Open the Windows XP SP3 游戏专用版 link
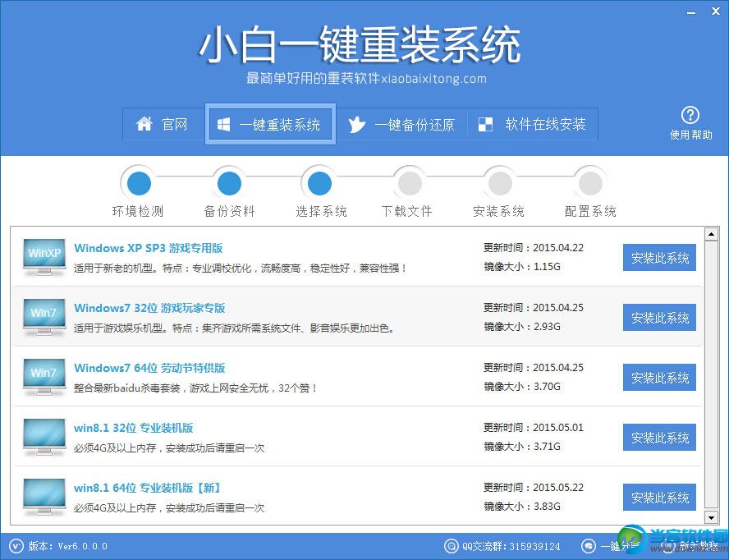Image resolution: width=729 pixels, height=560 pixels. (149, 248)
